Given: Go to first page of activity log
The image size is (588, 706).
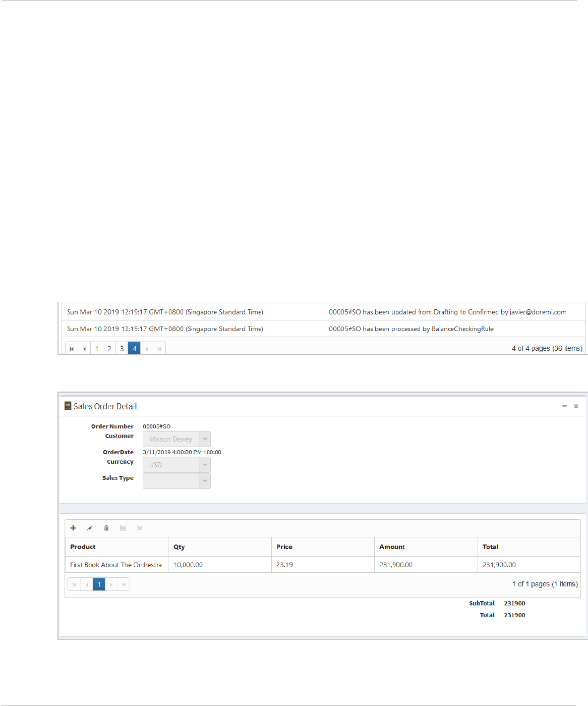Looking at the screenshot, I should coord(72,349).
